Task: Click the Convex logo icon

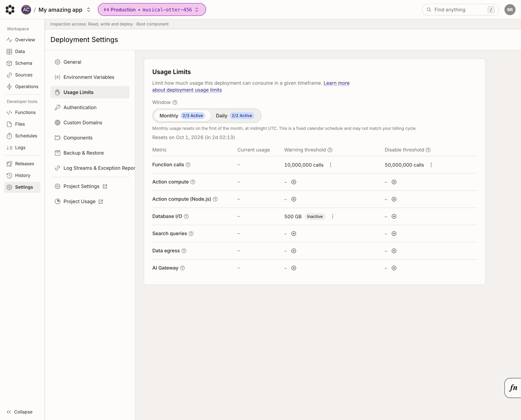Action: point(10,10)
